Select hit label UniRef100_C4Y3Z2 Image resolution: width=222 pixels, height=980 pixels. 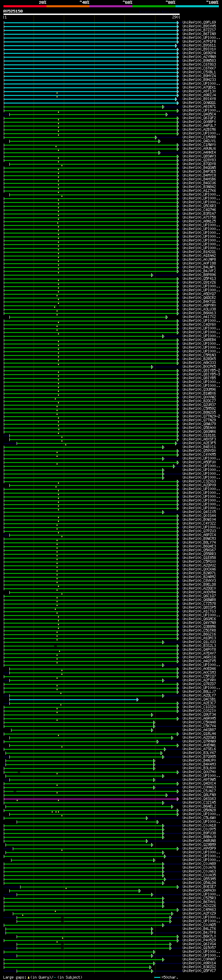(x=199, y=524)
